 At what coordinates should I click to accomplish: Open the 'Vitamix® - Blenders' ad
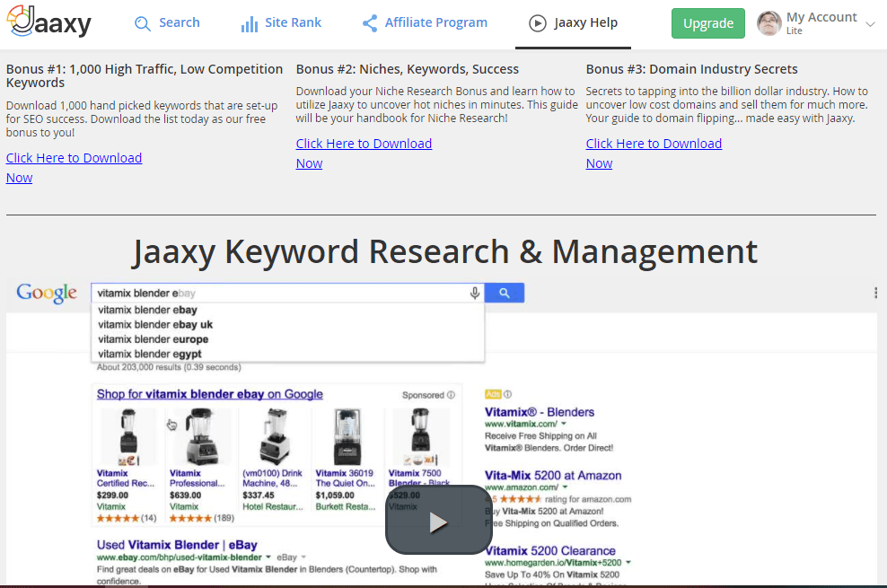(540, 412)
